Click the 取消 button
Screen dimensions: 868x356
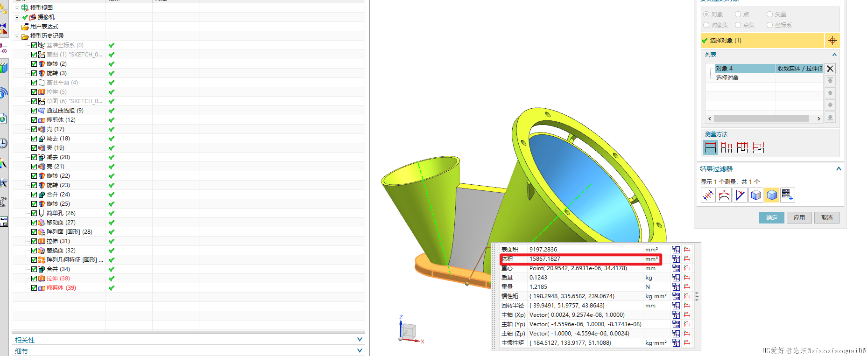pyautogui.click(x=827, y=218)
